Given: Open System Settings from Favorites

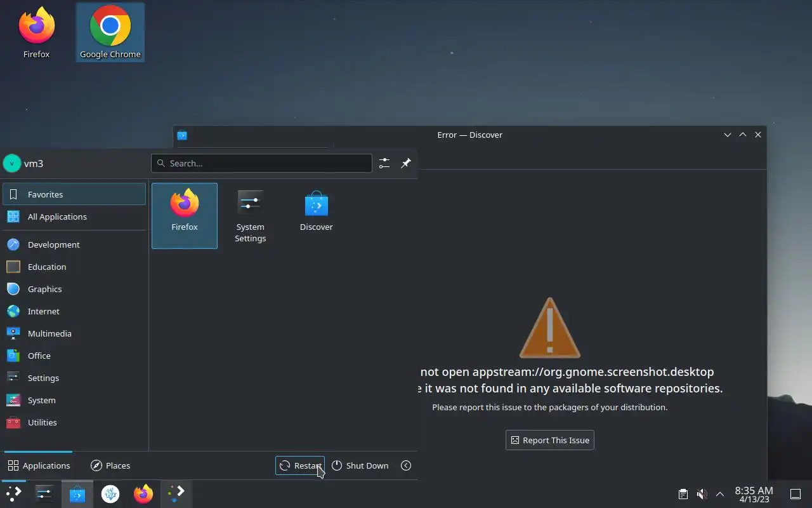Looking at the screenshot, I should (x=250, y=216).
